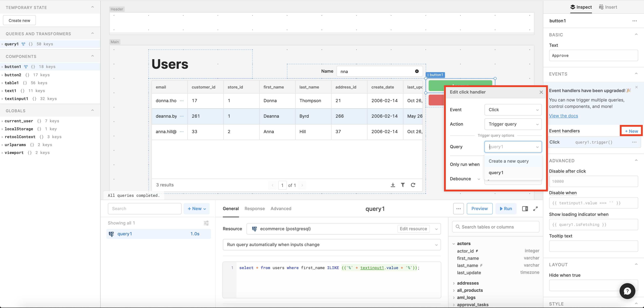Click Edit resource button
Screen dimensions: 644x308
point(413,229)
